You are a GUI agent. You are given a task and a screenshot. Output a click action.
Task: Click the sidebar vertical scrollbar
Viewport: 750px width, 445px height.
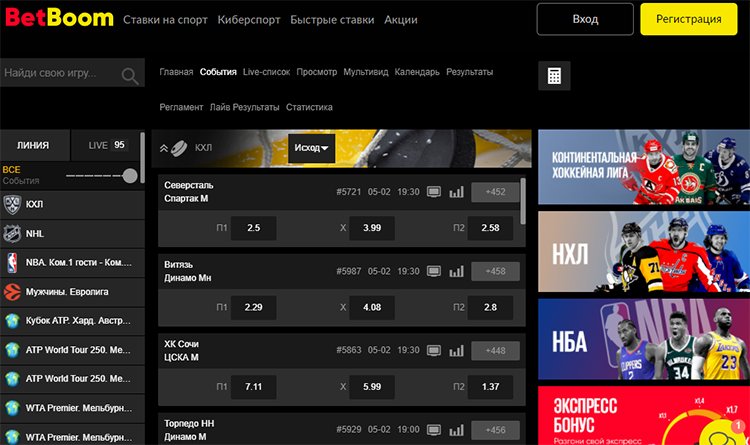coord(142,158)
